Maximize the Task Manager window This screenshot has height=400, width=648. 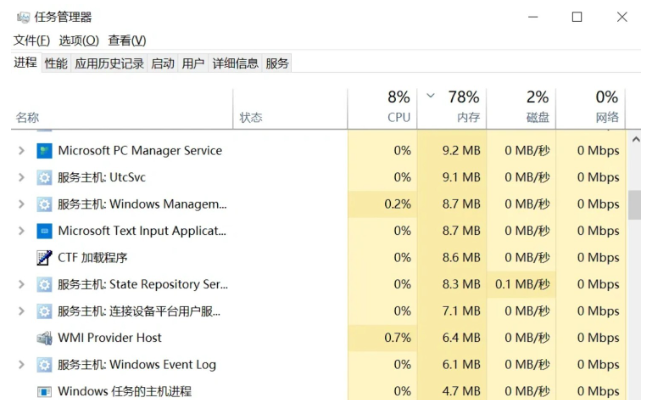[577, 17]
